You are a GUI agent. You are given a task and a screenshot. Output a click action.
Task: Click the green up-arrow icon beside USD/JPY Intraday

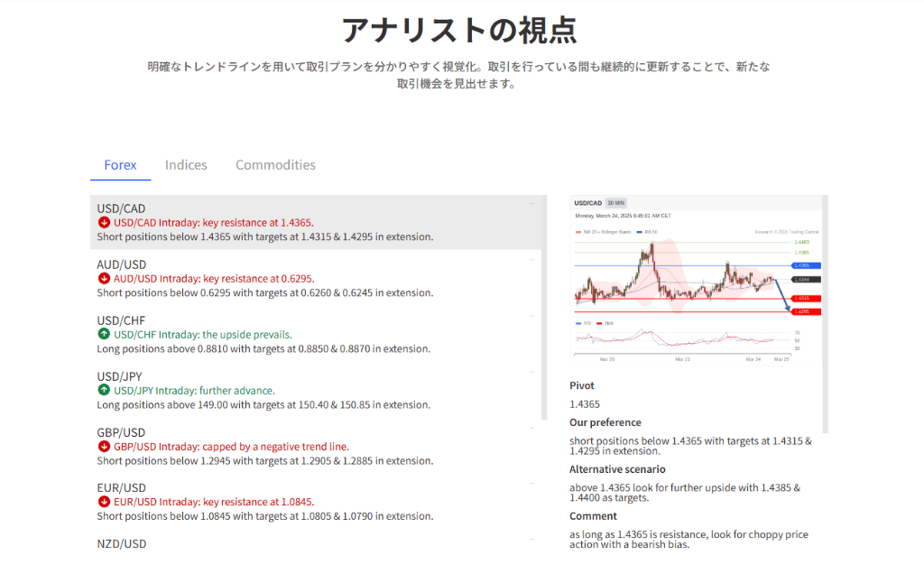(x=104, y=391)
